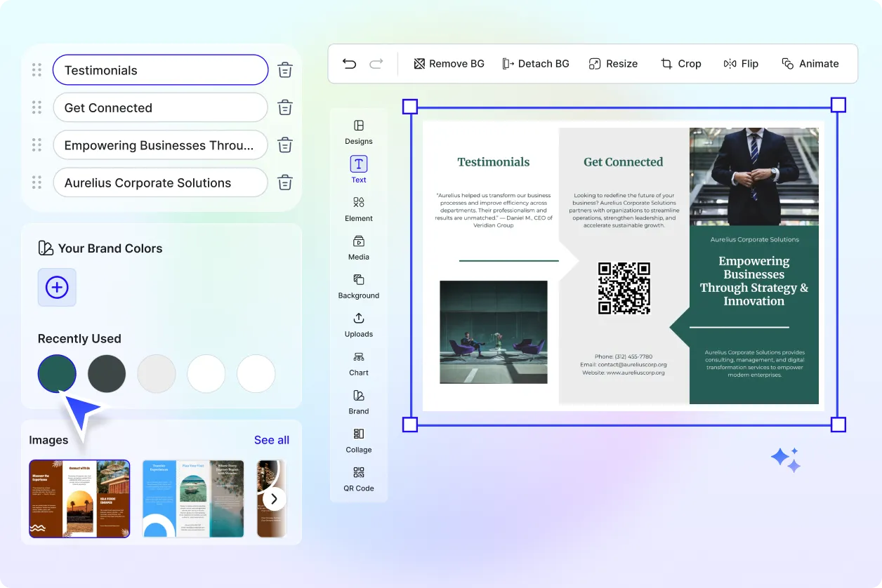The width and height of the screenshot is (882, 588).
Task: Select the first brochure template thumbnail
Action: [x=79, y=498]
